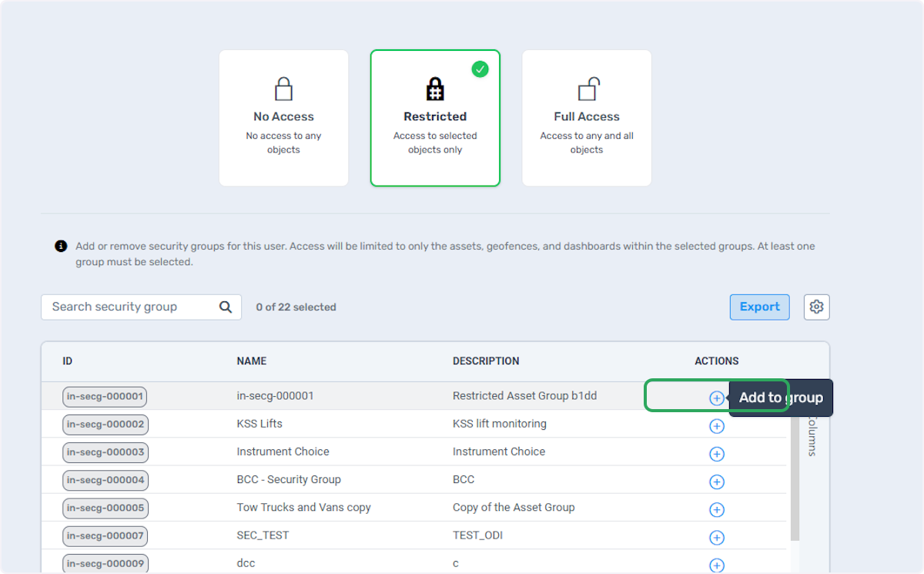Add dcc group using plus icon
The image size is (924, 574).
coord(716,565)
